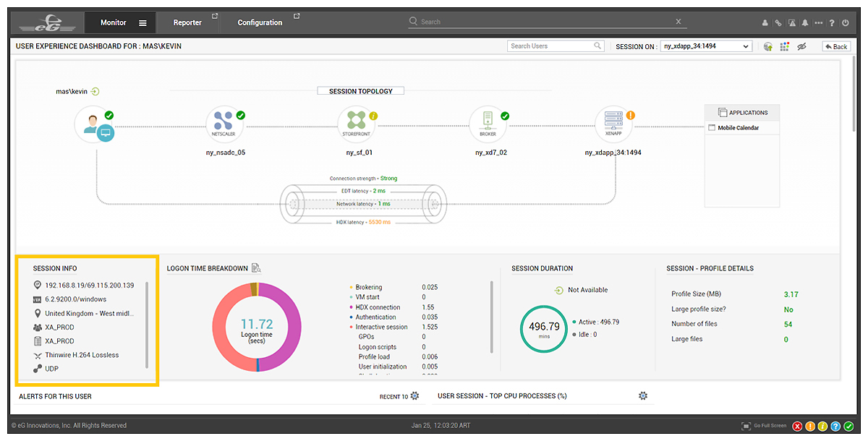
Task: Open Reporter in new window icon
Action: pos(215,16)
